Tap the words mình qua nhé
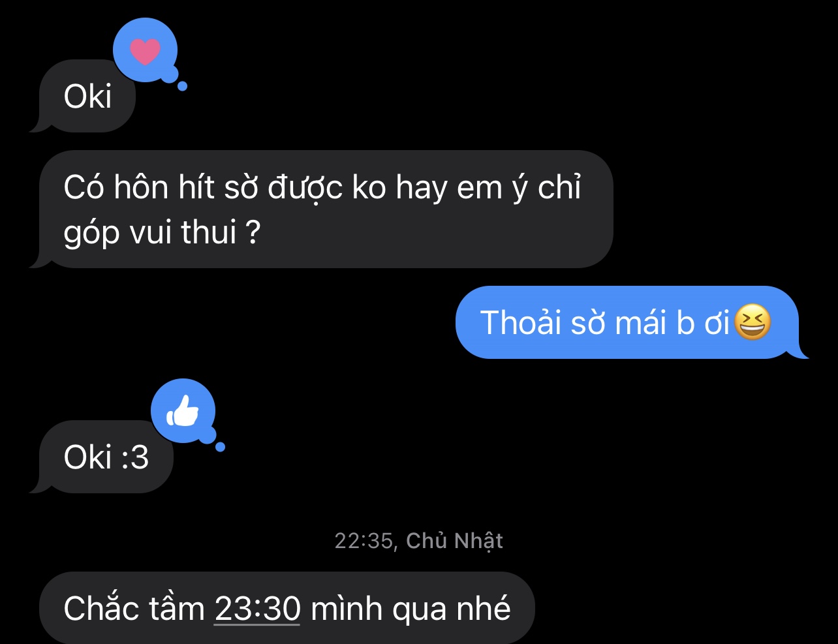The width and height of the screenshot is (838, 644). point(411,609)
